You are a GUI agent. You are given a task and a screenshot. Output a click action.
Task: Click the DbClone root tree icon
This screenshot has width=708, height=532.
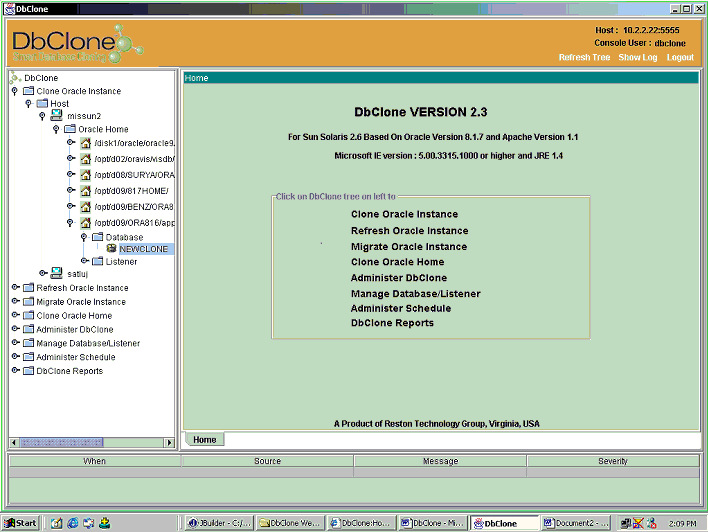[15, 77]
